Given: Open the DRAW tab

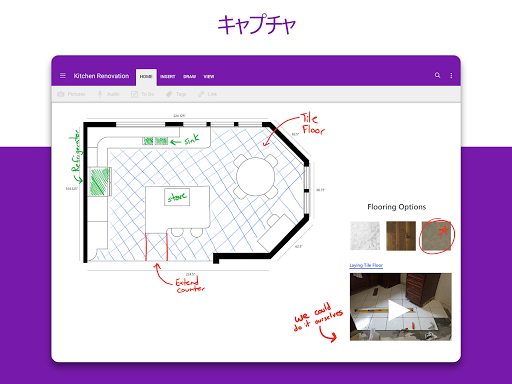Looking at the screenshot, I should click(189, 77).
